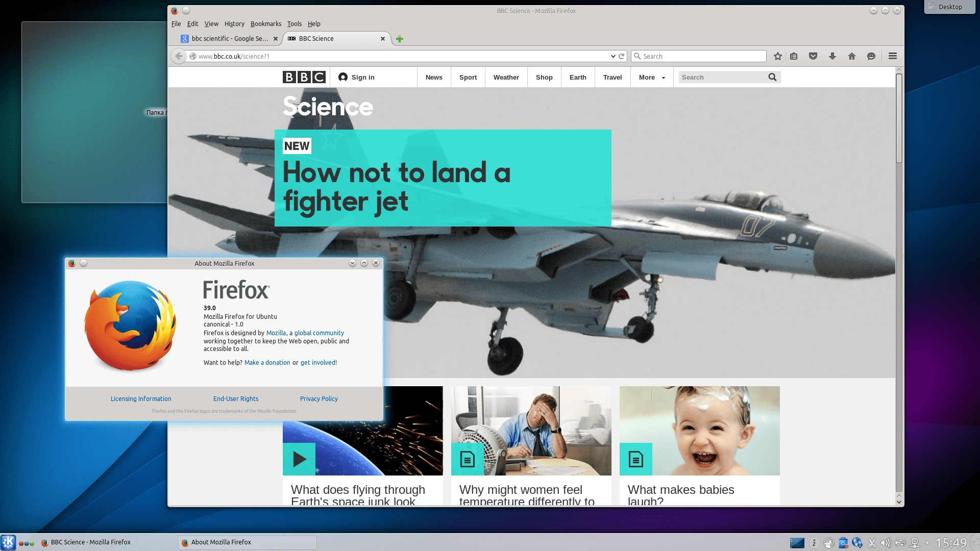Show hidden tray icons with the arrow
Image resolution: width=980 pixels, height=551 pixels.
tap(927, 543)
